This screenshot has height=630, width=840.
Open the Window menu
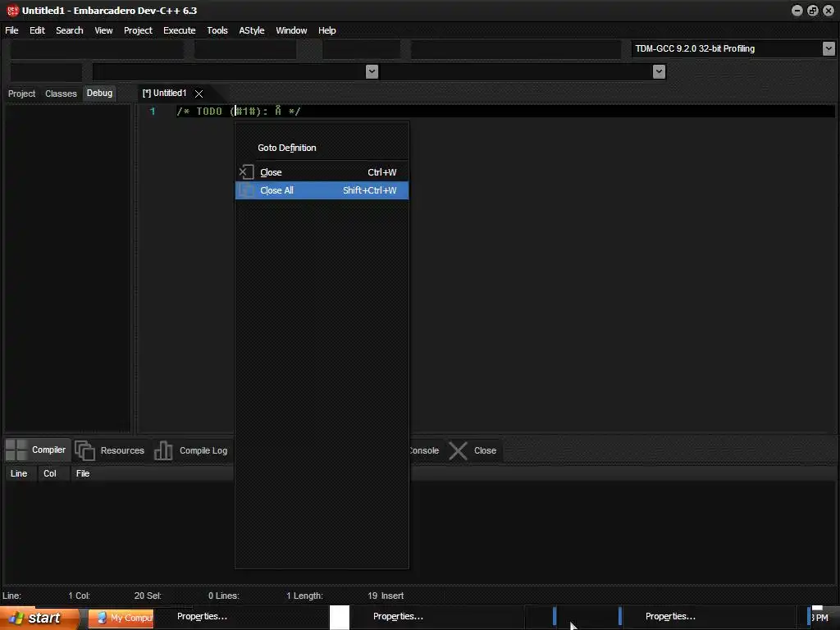pos(291,30)
